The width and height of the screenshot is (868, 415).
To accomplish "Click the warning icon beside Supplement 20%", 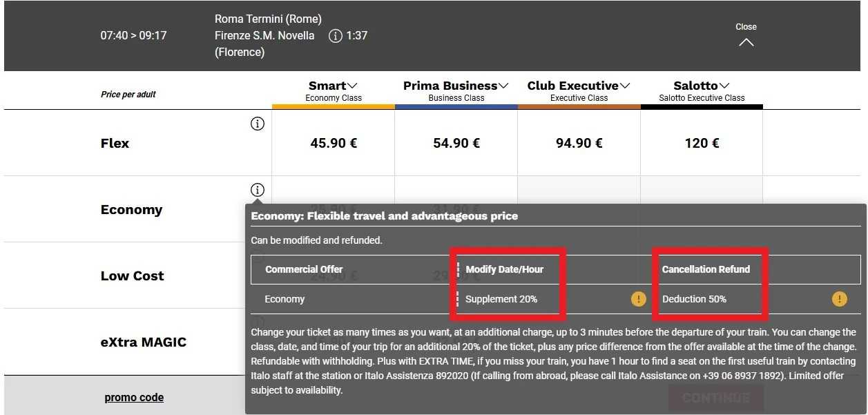I will point(638,299).
